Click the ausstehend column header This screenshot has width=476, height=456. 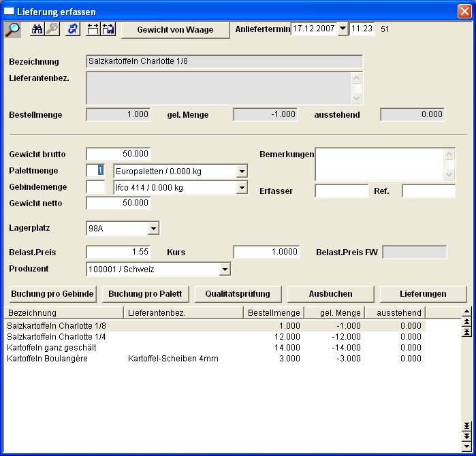click(396, 313)
